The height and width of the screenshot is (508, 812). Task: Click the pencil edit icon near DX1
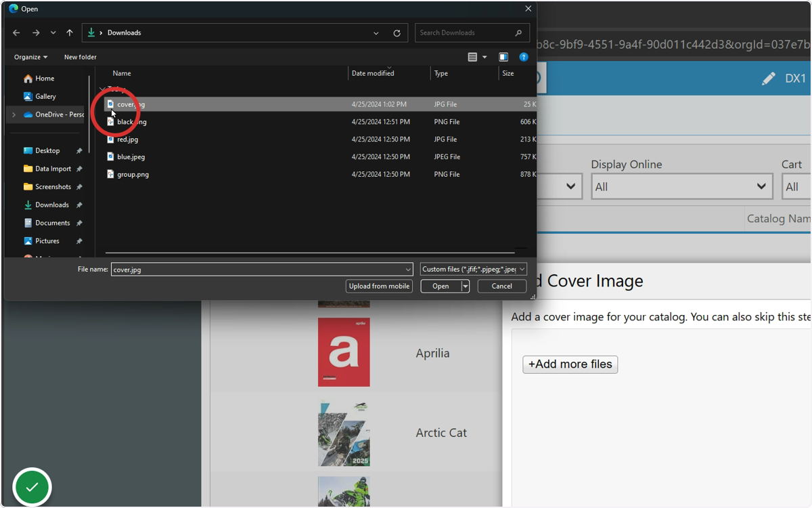pos(768,79)
